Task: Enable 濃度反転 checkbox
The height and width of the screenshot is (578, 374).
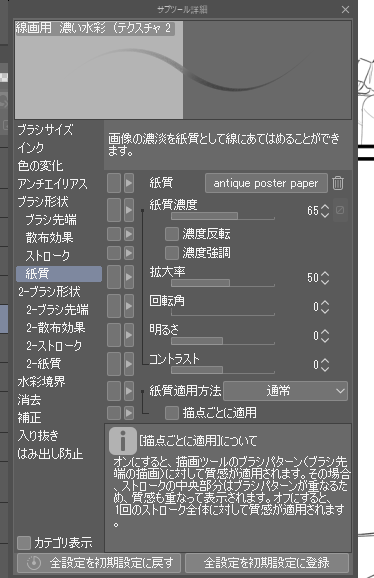Action: [171, 234]
